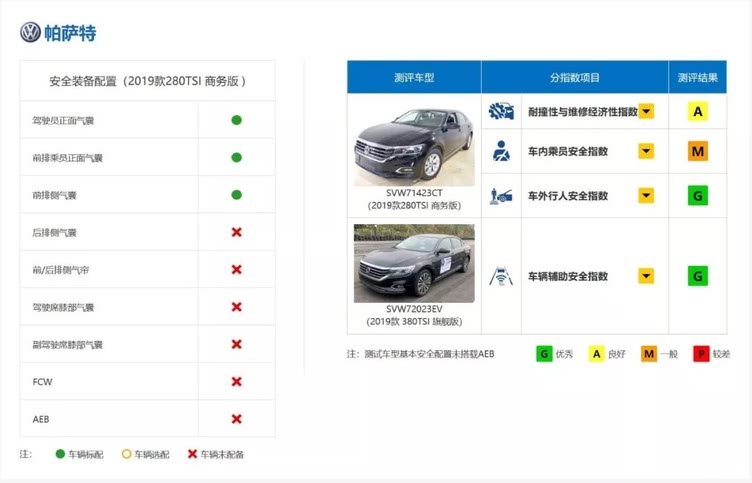
Task: Click the 测评结果 column header
Action: [698, 77]
